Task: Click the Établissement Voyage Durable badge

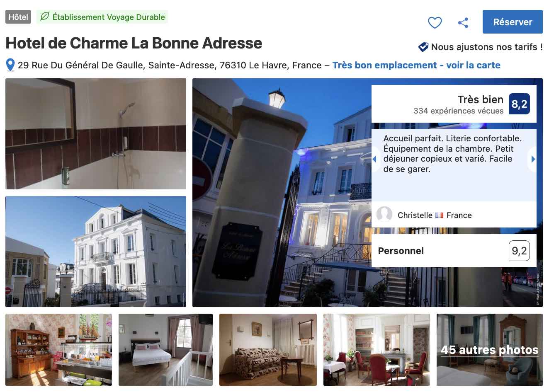Action: click(x=102, y=17)
